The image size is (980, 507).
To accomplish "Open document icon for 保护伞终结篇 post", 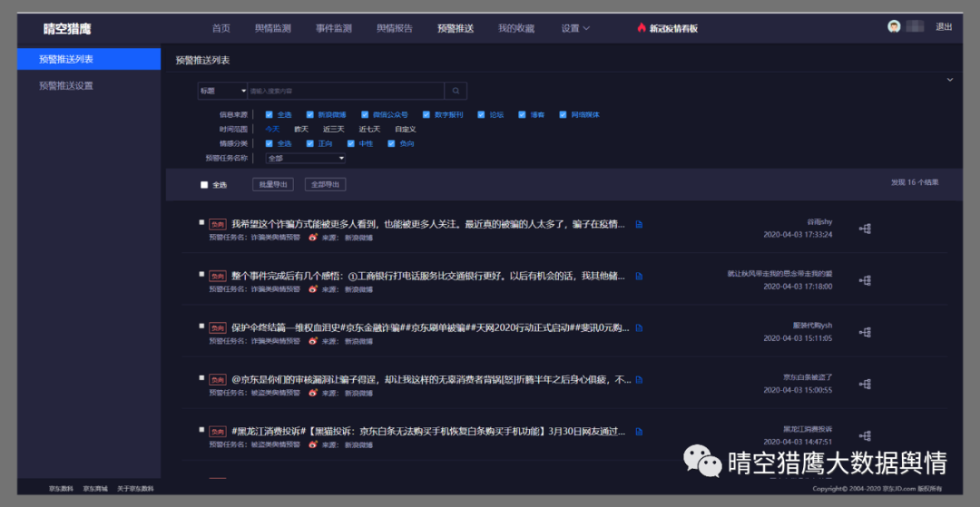I will 639,327.
